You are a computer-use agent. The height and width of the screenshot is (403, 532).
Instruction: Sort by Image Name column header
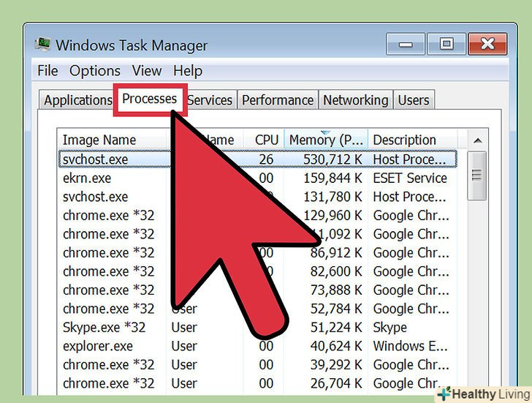[113, 140]
